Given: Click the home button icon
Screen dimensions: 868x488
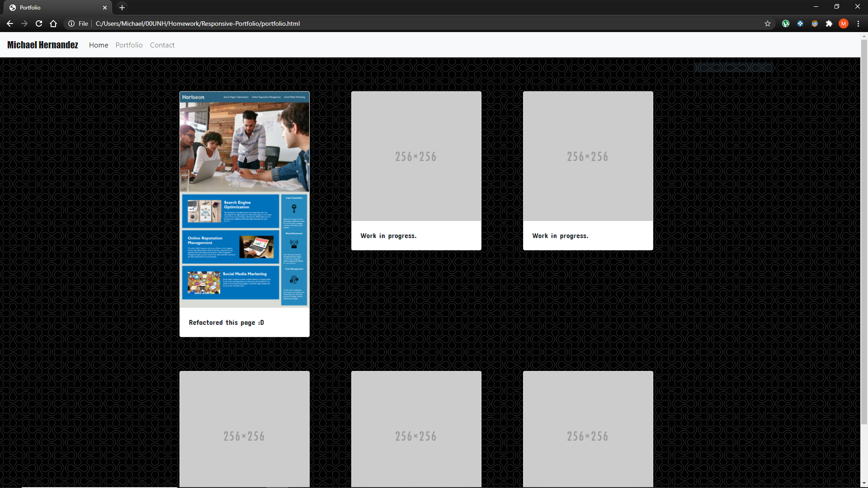Looking at the screenshot, I should pyautogui.click(x=53, y=23).
